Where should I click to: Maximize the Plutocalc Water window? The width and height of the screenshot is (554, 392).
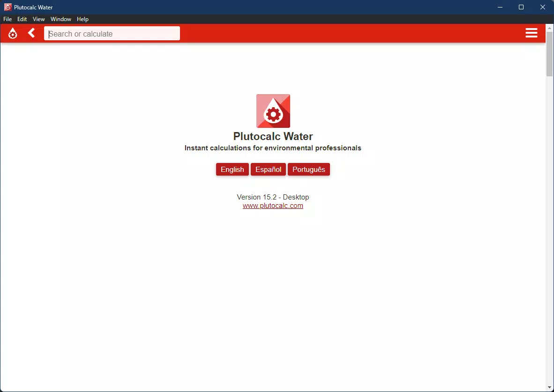point(521,7)
